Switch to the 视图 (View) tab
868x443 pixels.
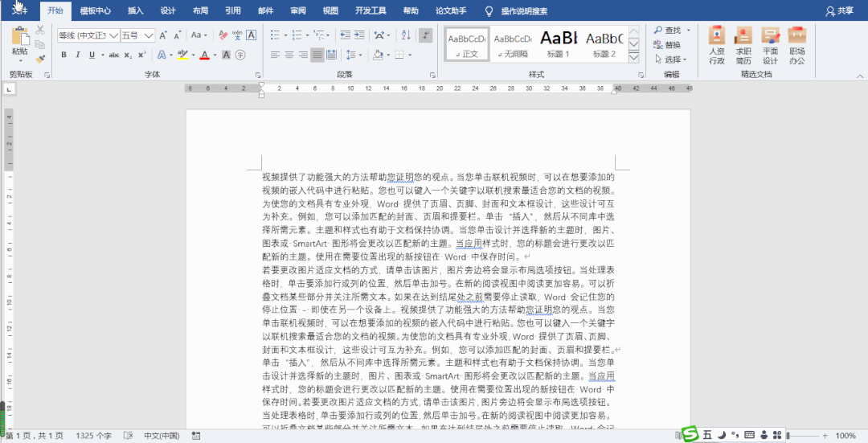point(330,10)
